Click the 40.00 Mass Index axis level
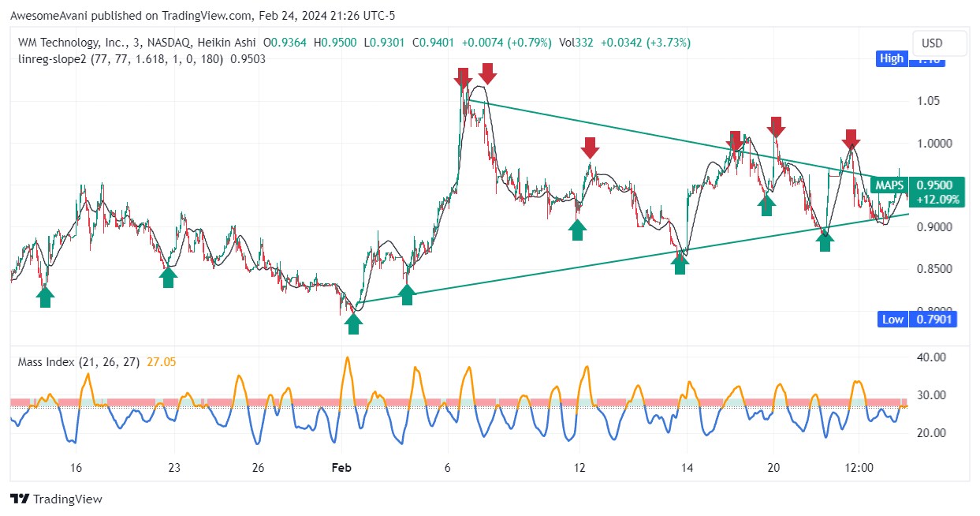980x516 pixels. (x=931, y=357)
